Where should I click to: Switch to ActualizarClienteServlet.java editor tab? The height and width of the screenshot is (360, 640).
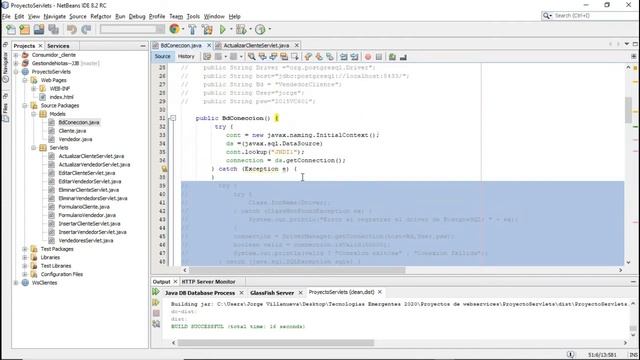tap(256, 45)
